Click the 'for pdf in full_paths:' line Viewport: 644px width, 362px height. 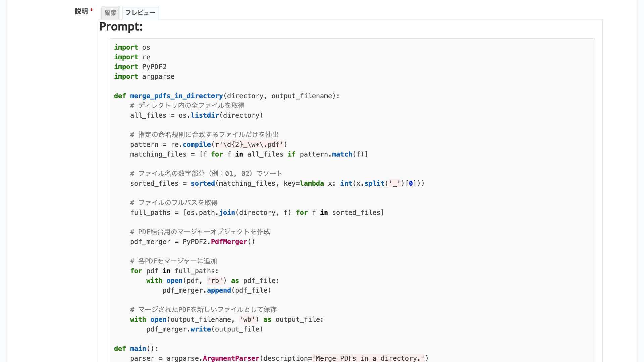pos(174,271)
